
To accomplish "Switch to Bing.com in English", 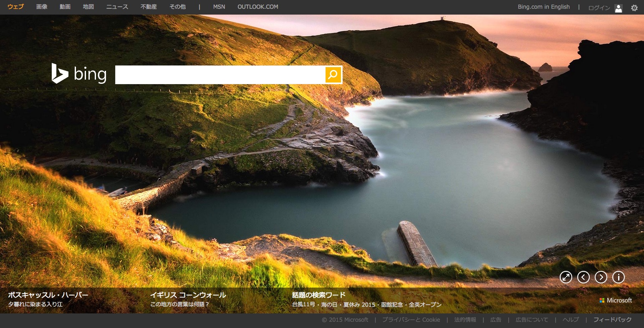I will 543,7.
